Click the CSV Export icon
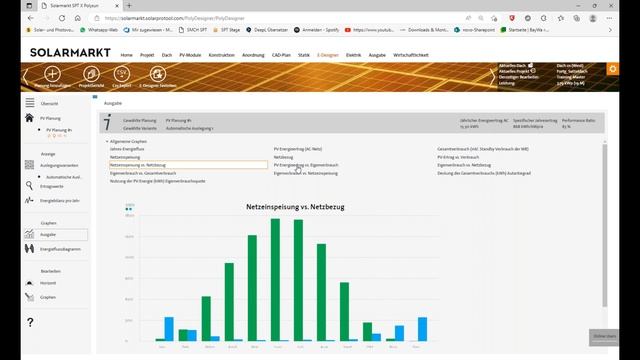The width and height of the screenshot is (640, 360). click(x=122, y=74)
